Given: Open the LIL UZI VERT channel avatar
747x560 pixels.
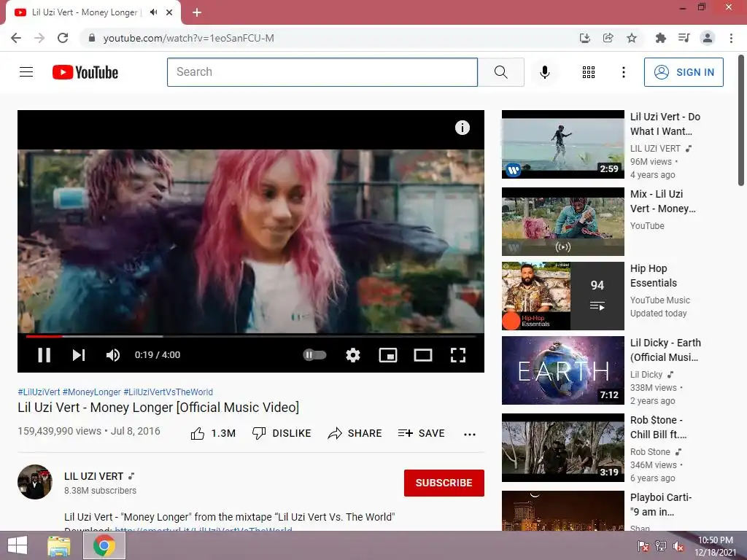Looking at the screenshot, I should pyautogui.click(x=35, y=482).
